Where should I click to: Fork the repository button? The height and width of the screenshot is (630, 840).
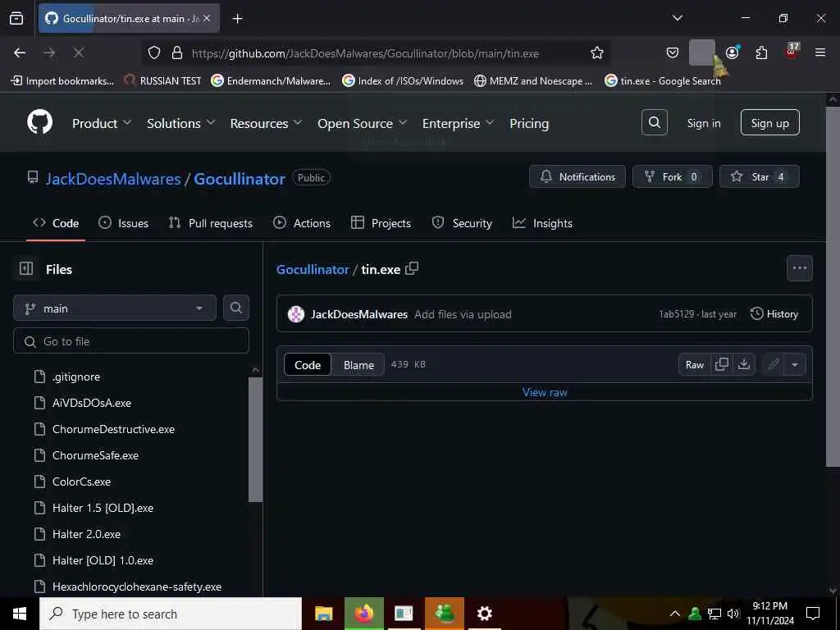(673, 176)
